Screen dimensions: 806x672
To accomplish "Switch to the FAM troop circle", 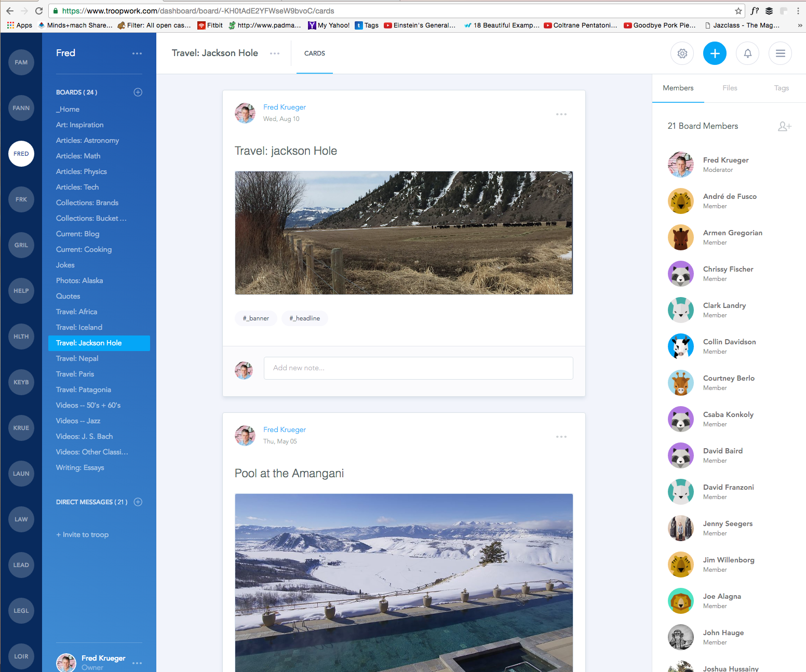I will pos(21,62).
